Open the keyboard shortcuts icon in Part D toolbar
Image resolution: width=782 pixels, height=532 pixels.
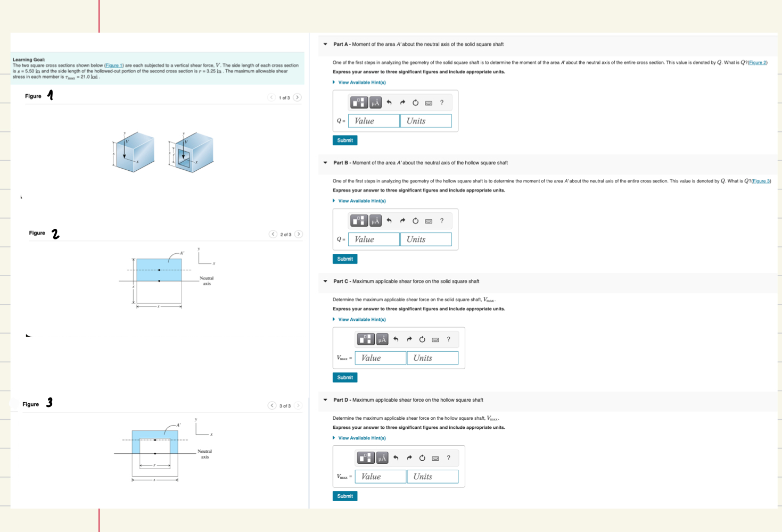[434, 458]
